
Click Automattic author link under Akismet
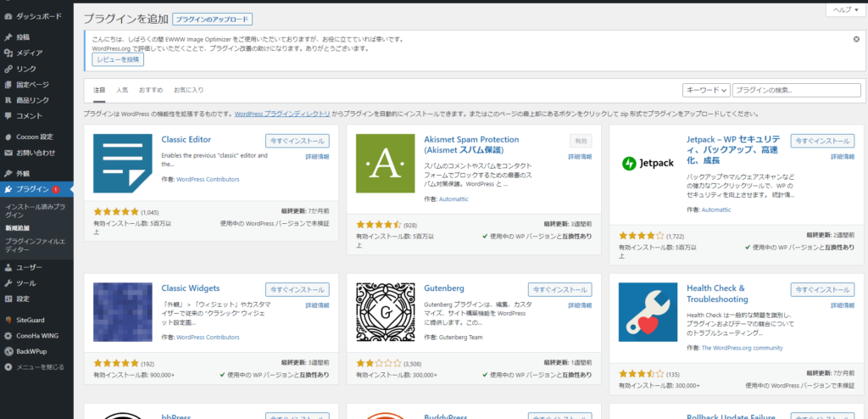tap(453, 199)
